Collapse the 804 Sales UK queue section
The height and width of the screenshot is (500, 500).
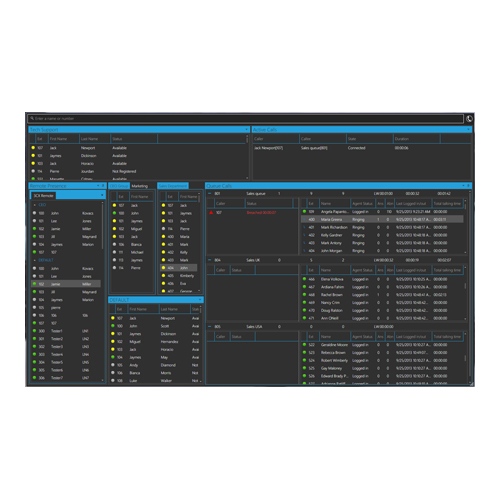click(x=210, y=260)
